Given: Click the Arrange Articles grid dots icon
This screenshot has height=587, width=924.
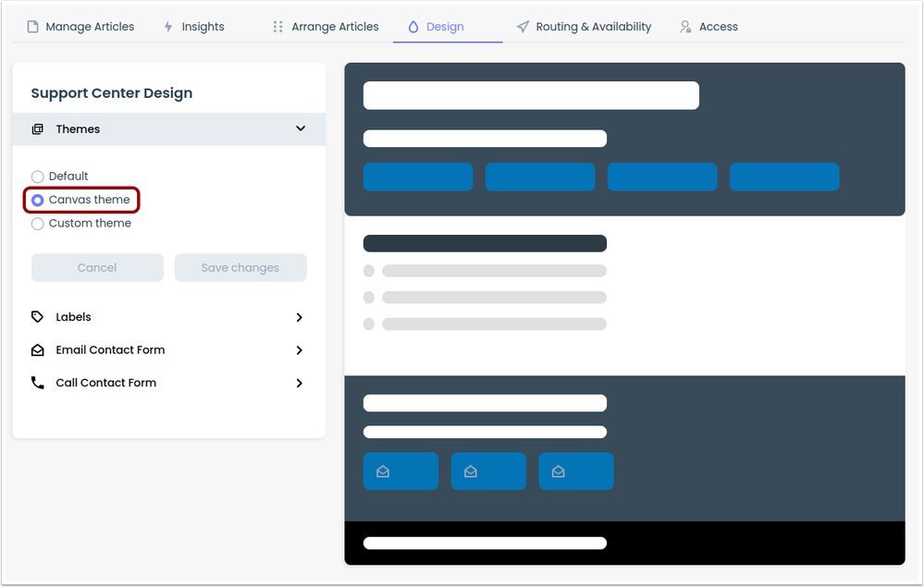Looking at the screenshot, I should click(277, 27).
